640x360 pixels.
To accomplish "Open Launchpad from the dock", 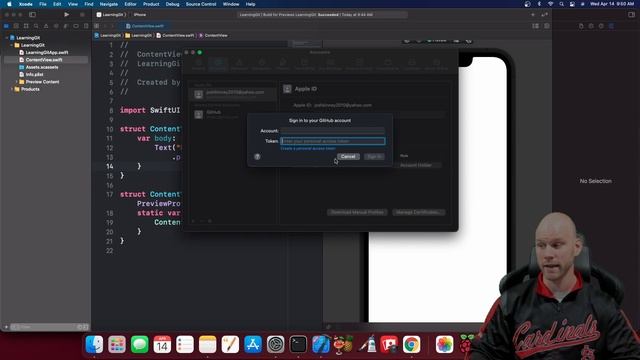I will pos(117,344).
